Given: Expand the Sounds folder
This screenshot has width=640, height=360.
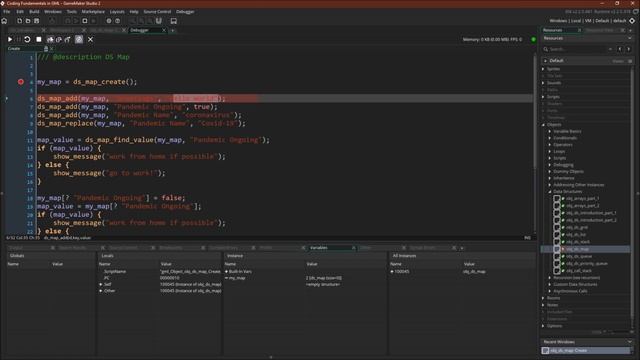Looking at the screenshot, I should tap(544, 83).
